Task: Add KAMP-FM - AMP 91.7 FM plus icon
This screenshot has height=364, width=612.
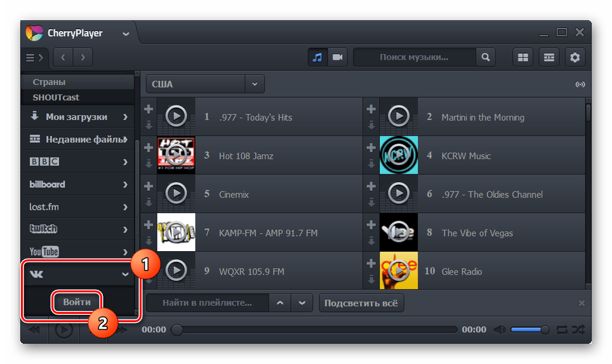Action: (149, 225)
